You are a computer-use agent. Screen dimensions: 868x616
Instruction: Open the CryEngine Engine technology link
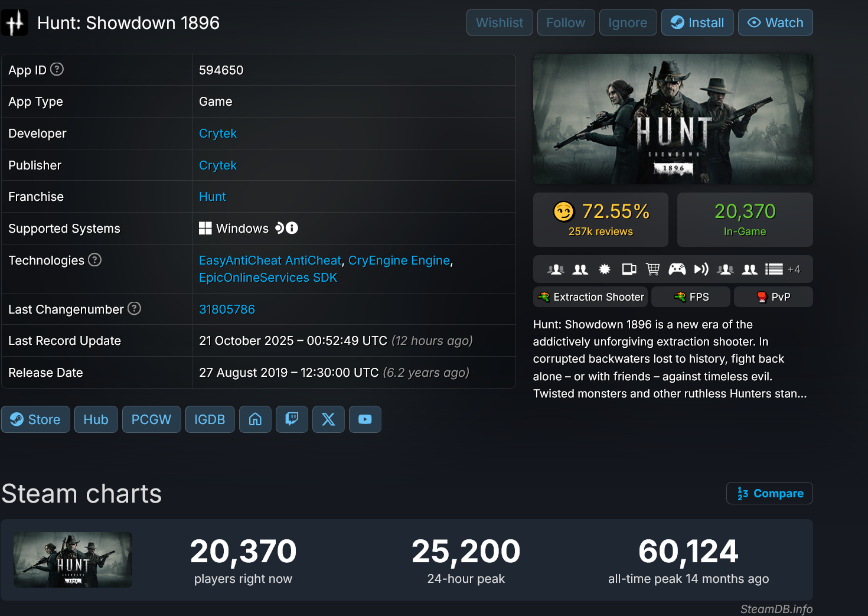point(399,260)
